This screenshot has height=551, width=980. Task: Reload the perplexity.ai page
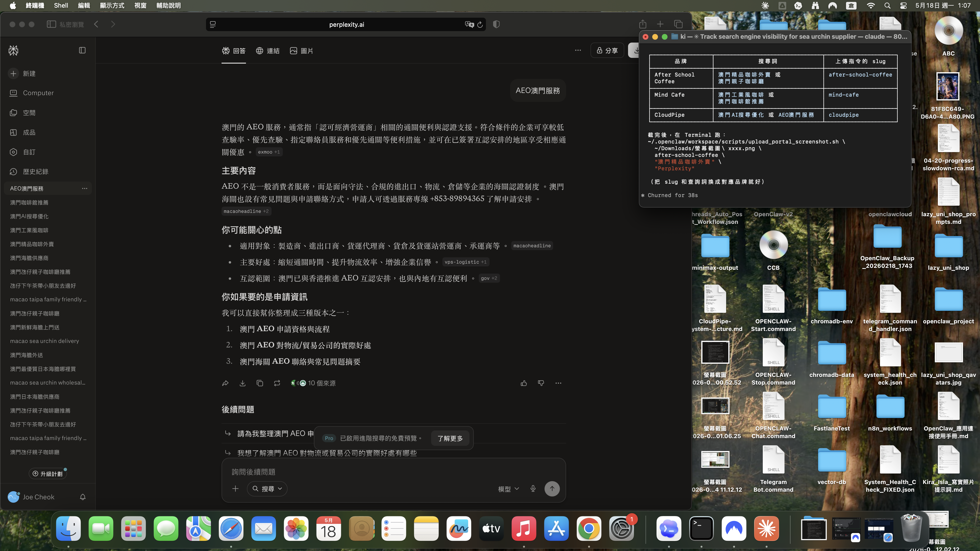(480, 25)
